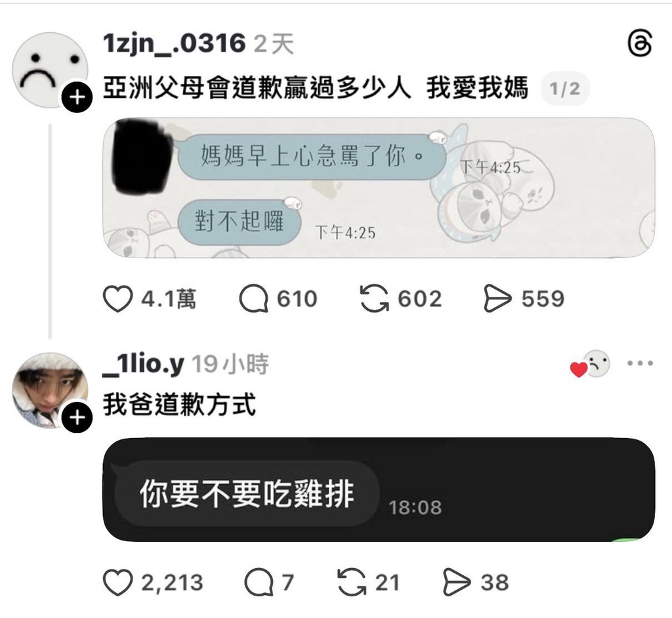Open _1lio.y username link
The width and height of the screenshot is (672, 618).
point(144,364)
